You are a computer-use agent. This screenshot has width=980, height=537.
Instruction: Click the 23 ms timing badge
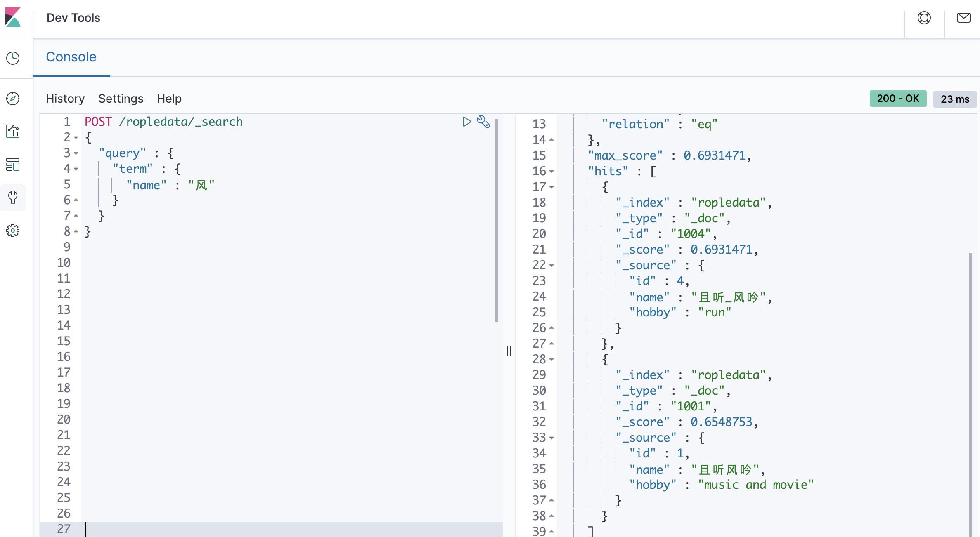tap(955, 99)
